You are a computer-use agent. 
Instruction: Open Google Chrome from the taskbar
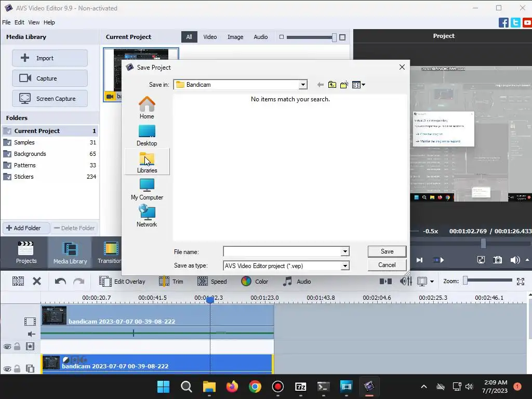tap(255, 387)
